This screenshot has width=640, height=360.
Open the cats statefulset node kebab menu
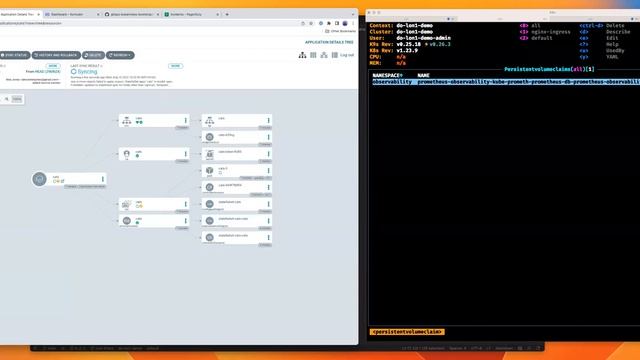click(x=185, y=204)
